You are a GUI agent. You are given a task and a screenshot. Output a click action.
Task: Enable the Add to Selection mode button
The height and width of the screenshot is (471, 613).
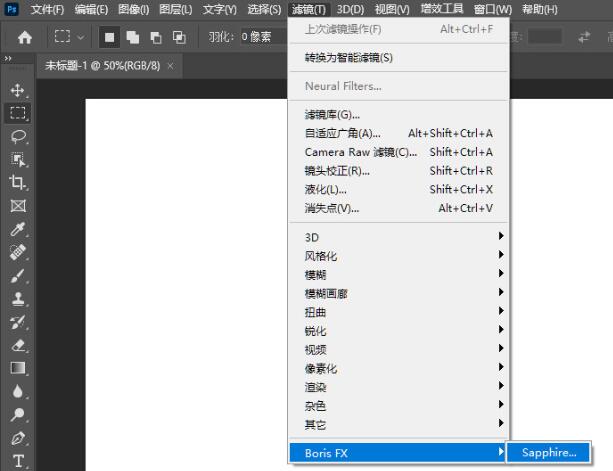pyautogui.click(x=132, y=37)
